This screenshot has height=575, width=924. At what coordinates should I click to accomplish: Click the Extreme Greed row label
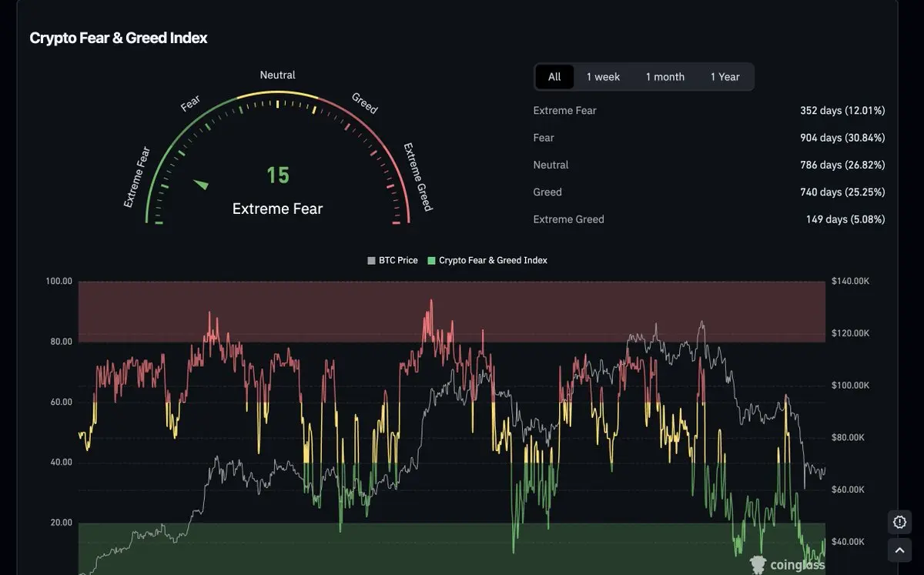tap(568, 219)
